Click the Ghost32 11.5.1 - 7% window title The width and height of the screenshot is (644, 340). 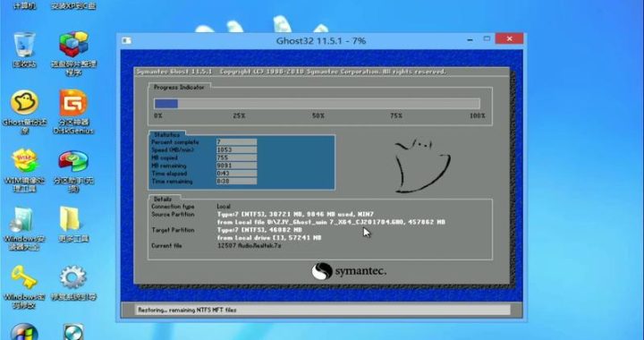[x=321, y=40]
